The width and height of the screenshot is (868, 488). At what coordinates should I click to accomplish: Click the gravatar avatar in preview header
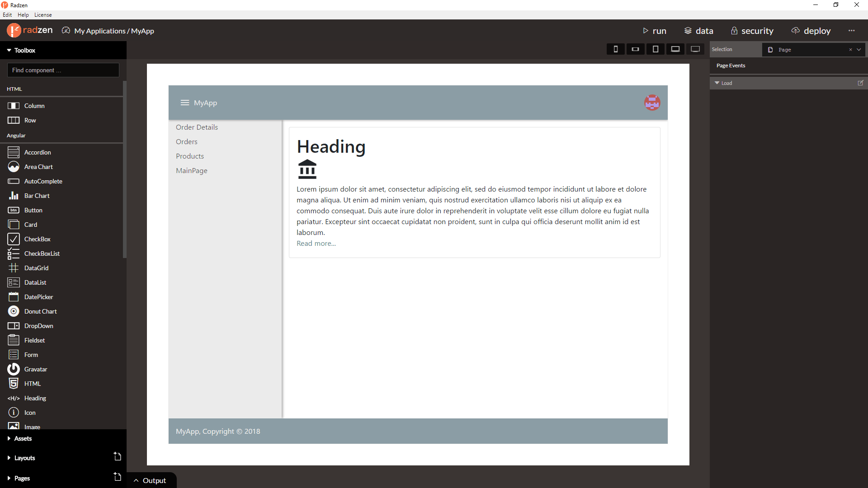tap(652, 103)
